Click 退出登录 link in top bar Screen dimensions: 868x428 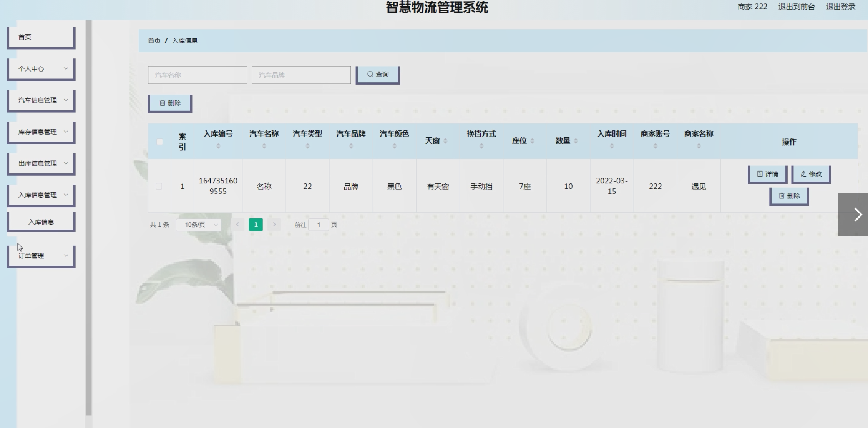[840, 7]
